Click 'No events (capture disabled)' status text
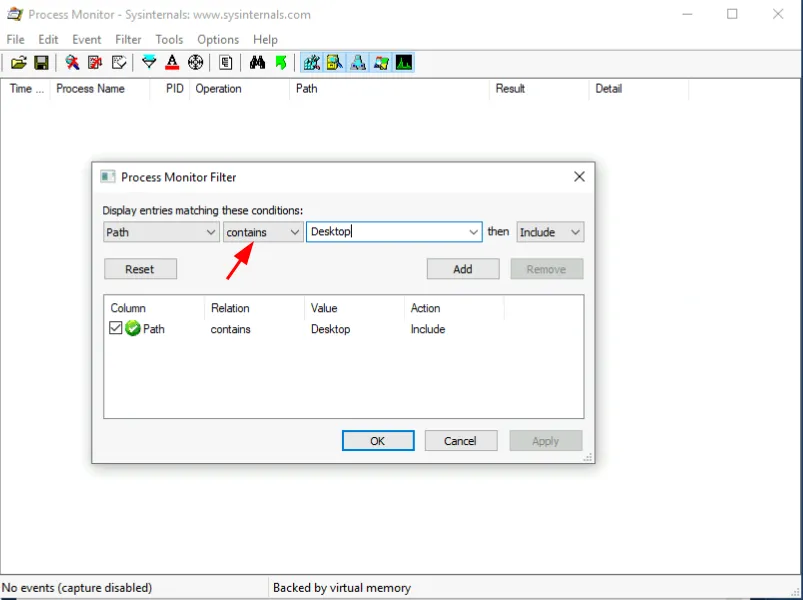 pyautogui.click(x=77, y=587)
